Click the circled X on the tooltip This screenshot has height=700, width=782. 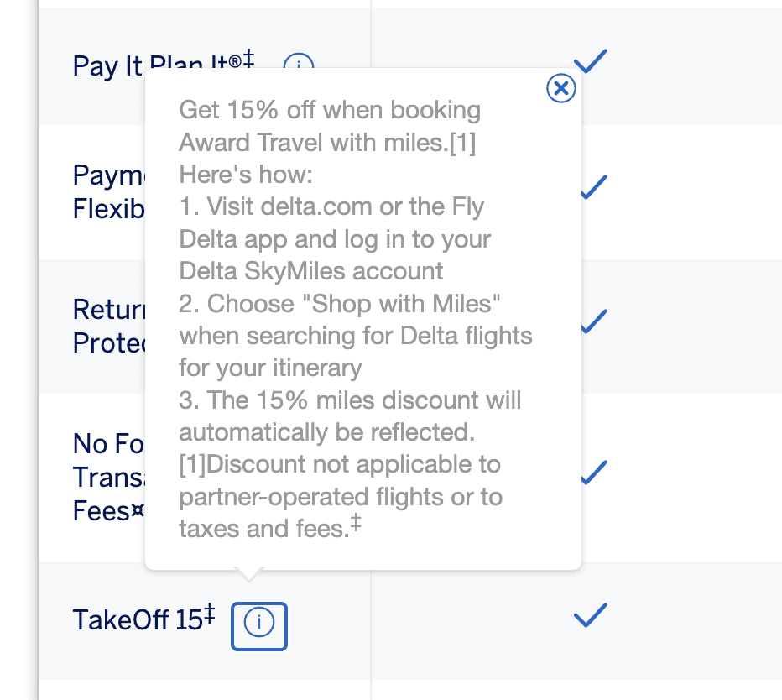coord(561,88)
